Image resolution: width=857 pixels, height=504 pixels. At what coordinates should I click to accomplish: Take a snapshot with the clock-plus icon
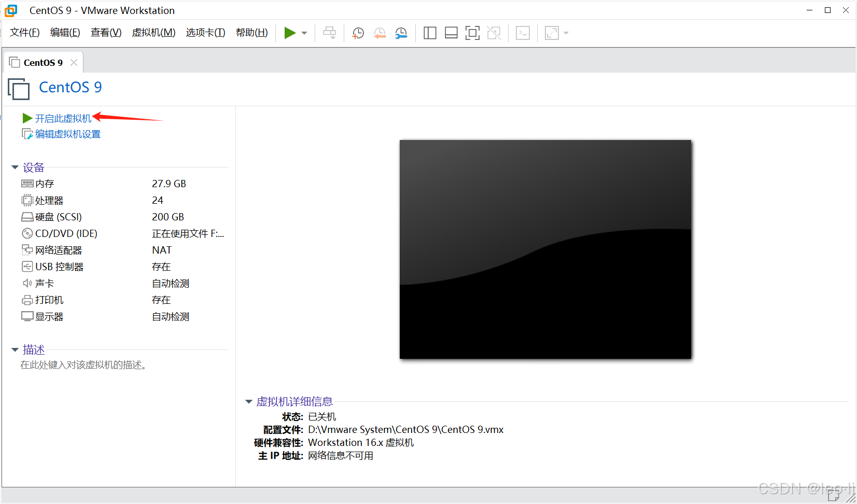coord(358,33)
